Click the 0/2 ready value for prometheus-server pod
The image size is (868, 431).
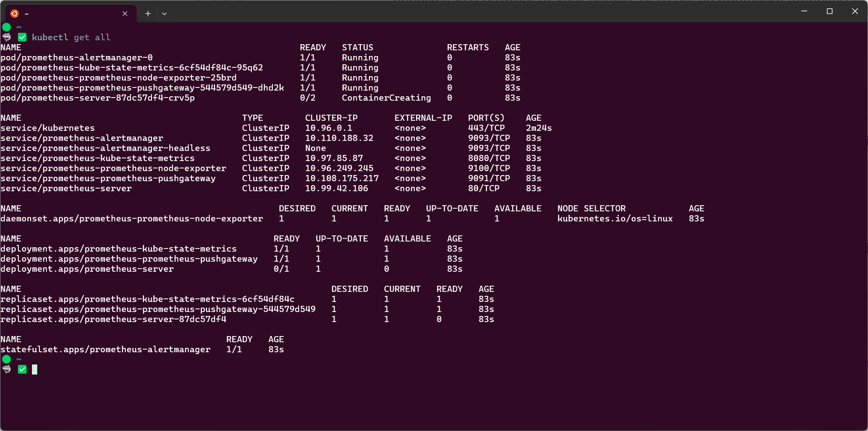click(x=308, y=98)
